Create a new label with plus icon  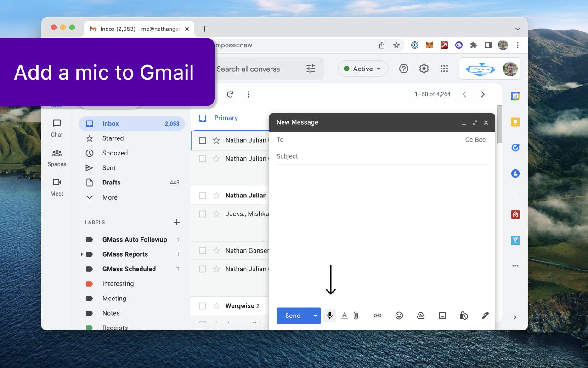[x=177, y=222]
